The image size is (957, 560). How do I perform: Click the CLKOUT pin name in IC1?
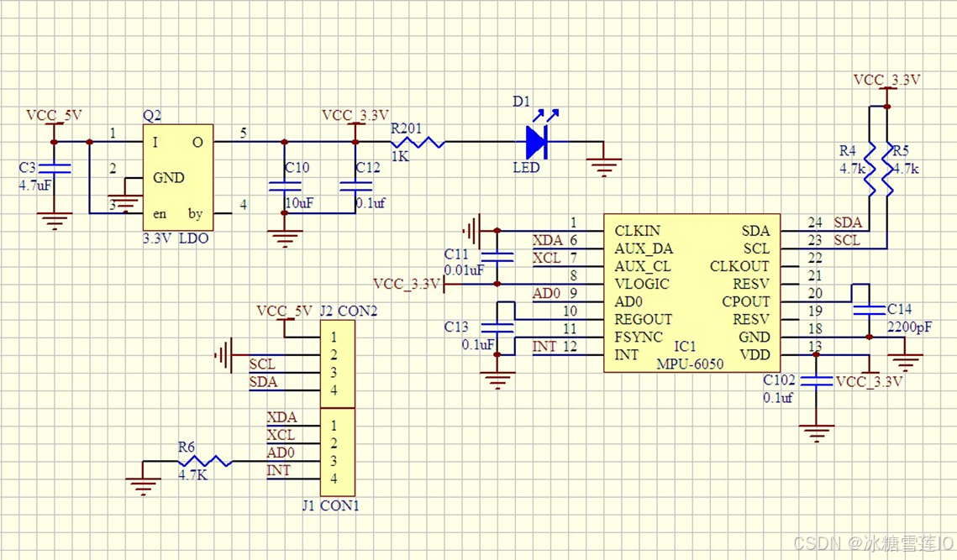(739, 267)
